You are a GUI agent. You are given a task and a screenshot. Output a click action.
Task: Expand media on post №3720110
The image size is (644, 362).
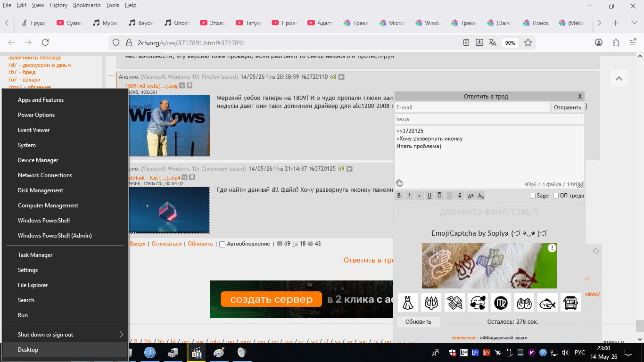tap(341, 77)
